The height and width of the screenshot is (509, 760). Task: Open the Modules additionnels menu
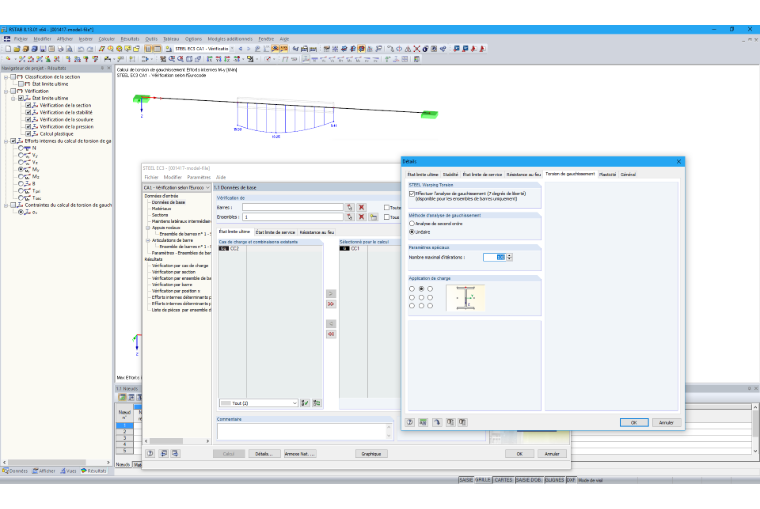click(x=230, y=39)
